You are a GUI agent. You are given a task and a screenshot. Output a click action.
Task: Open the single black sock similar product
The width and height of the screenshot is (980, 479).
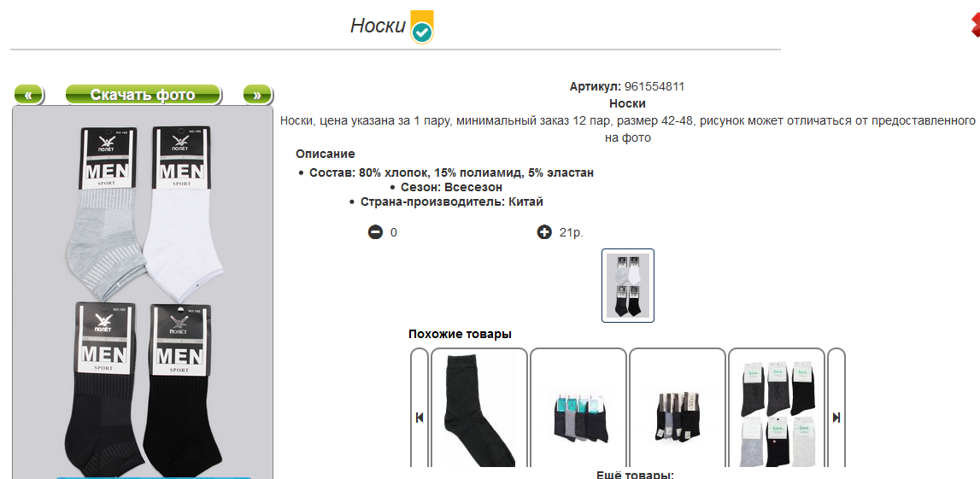point(479,409)
